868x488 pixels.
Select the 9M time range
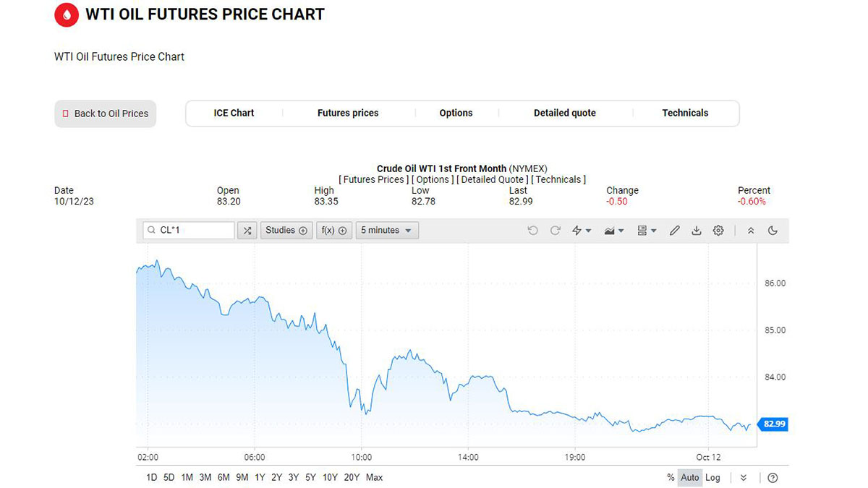coord(242,478)
